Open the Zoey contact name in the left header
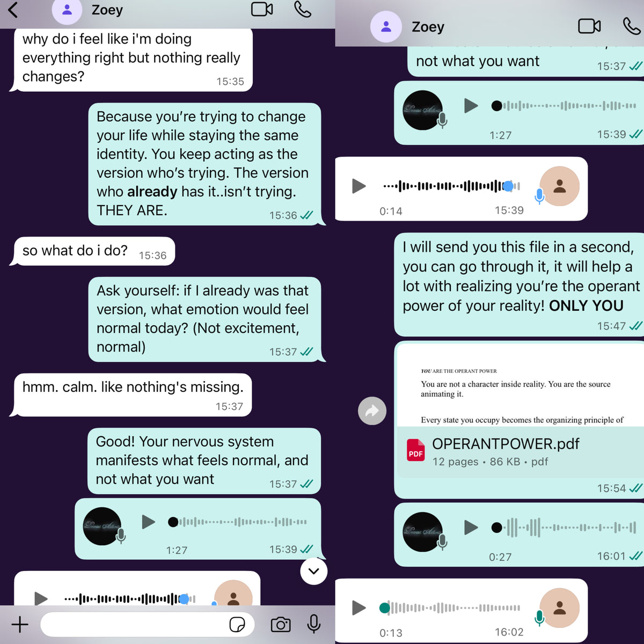The height and width of the screenshot is (644, 644). pos(107,10)
